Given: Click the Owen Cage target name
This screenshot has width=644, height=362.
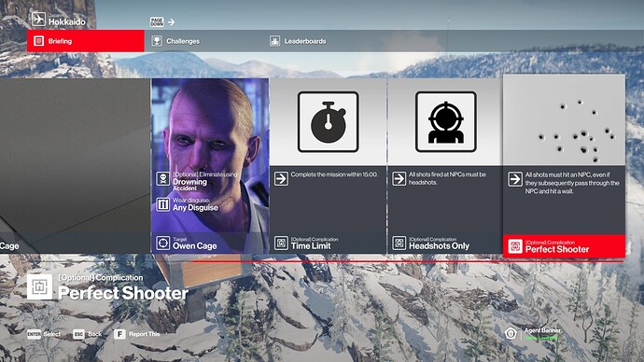Looking at the screenshot, I should pos(195,246).
